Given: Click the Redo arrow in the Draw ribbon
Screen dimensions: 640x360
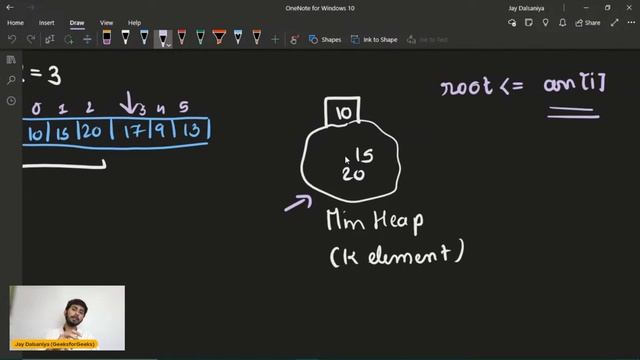Looking at the screenshot, I should [31, 40].
